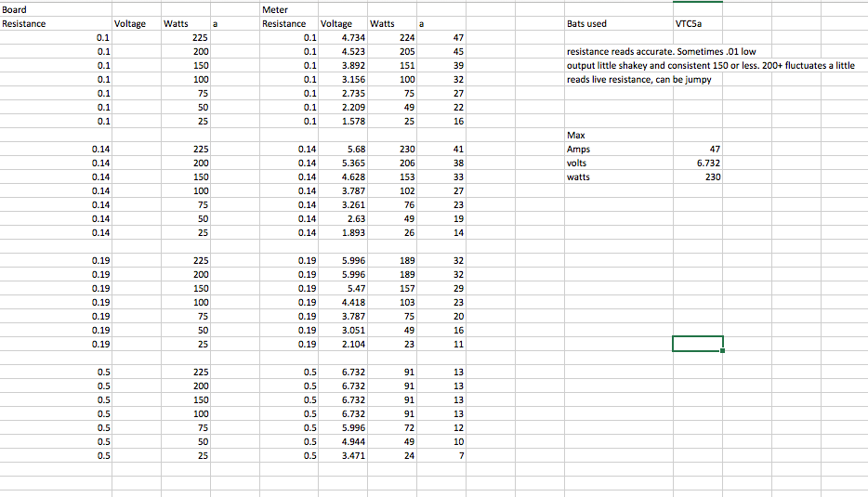Click the empty green-outlined active cell
The image size is (868, 497).
697,344
